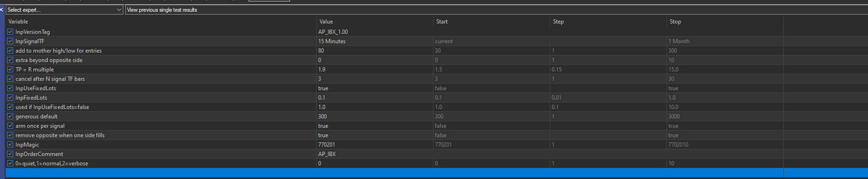The width and height of the screenshot is (868, 179).
Task: Select arm once per signal value true
Action: click(x=375, y=126)
